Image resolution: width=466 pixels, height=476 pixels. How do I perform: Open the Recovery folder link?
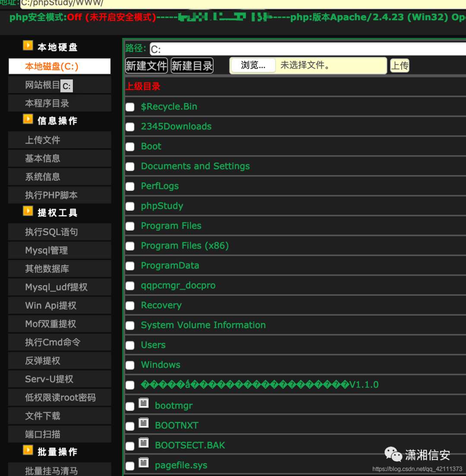coord(161,305)
